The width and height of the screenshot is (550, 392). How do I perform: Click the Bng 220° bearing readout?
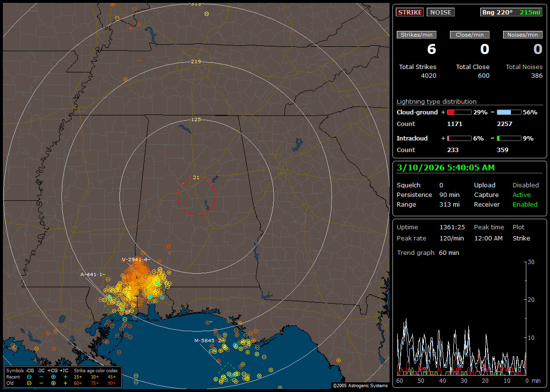tap(497, 12)
